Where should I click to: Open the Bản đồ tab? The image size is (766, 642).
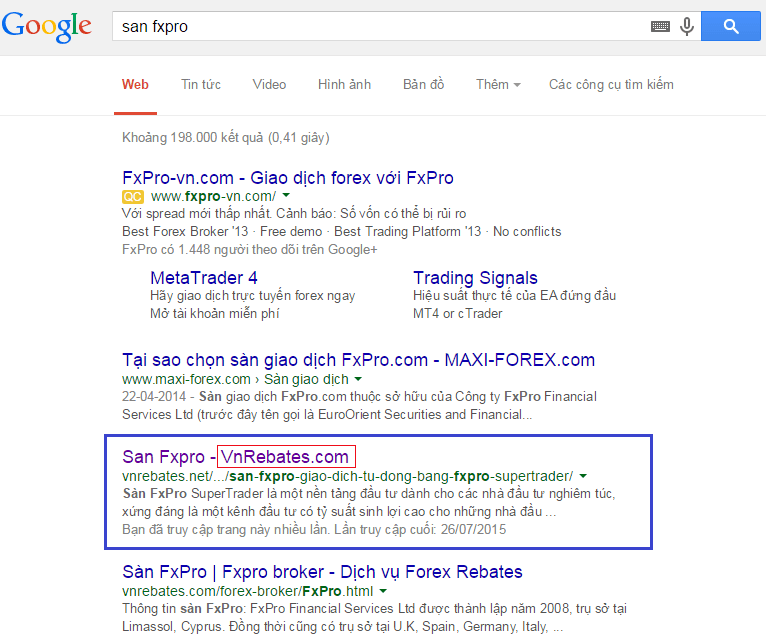[424, 85]
